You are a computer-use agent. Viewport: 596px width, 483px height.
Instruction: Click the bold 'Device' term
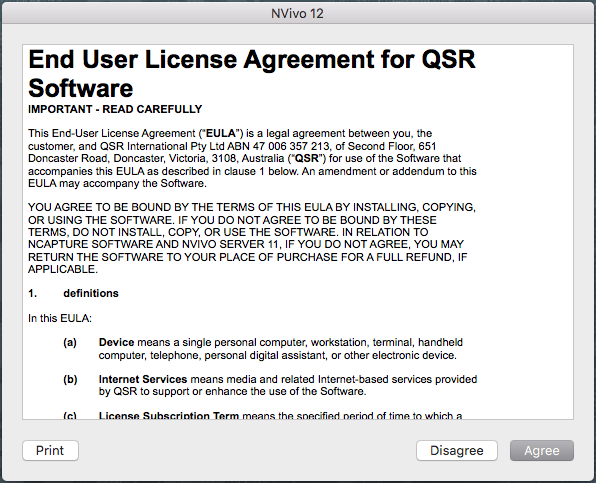tap(116, 342)
